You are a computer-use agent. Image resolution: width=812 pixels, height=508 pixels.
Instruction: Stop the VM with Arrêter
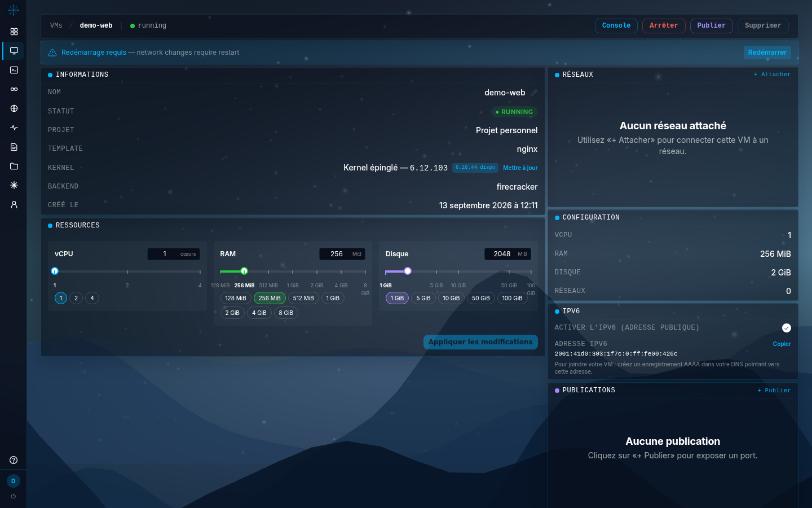(664, 26)
